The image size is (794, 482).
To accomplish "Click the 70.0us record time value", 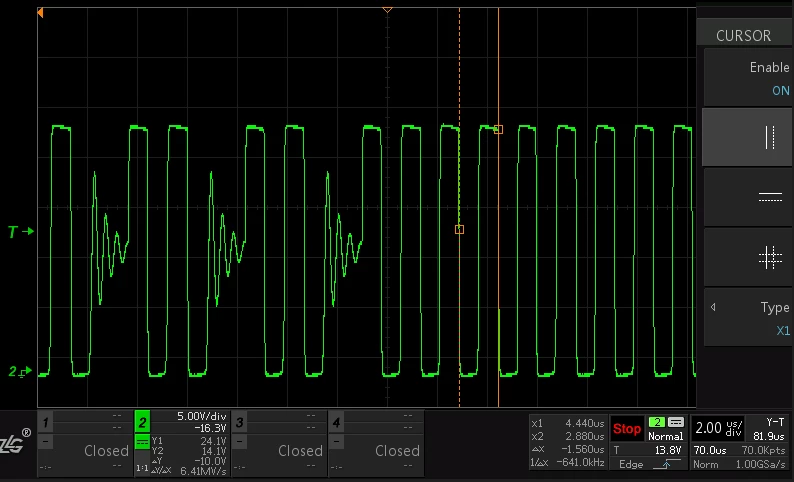I will 710,450.
